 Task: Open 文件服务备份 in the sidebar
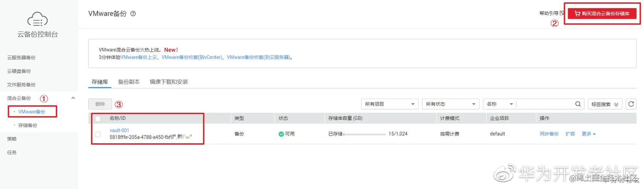(x=21, y=84)
